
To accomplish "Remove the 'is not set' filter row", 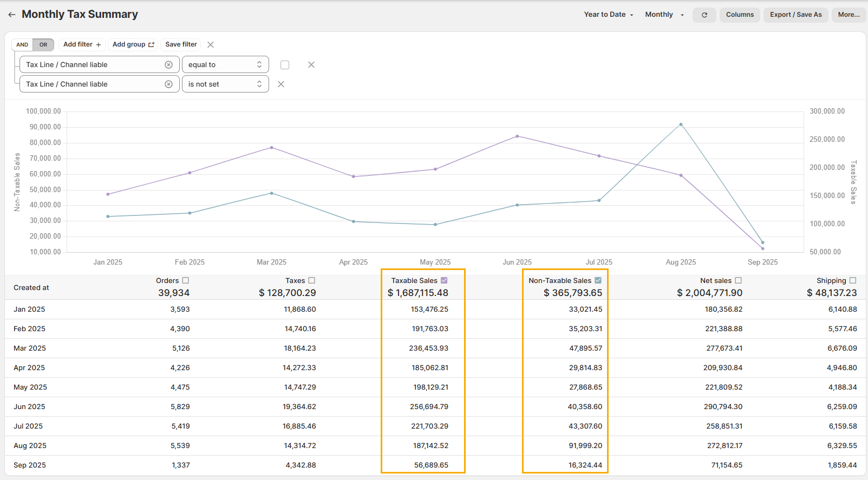I will pyautogui.click(x=281, y=84).
